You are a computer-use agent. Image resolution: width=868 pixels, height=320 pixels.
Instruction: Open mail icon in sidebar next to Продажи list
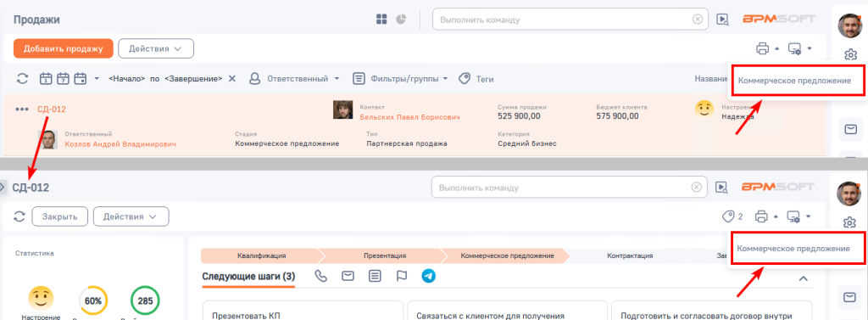[x=850, y=129]
